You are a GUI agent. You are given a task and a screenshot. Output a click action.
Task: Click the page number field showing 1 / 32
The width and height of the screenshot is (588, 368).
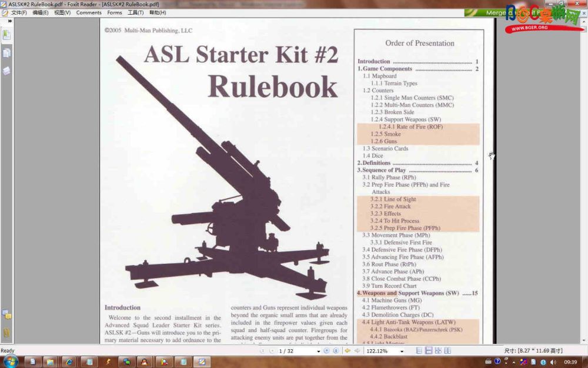[296, 351]
